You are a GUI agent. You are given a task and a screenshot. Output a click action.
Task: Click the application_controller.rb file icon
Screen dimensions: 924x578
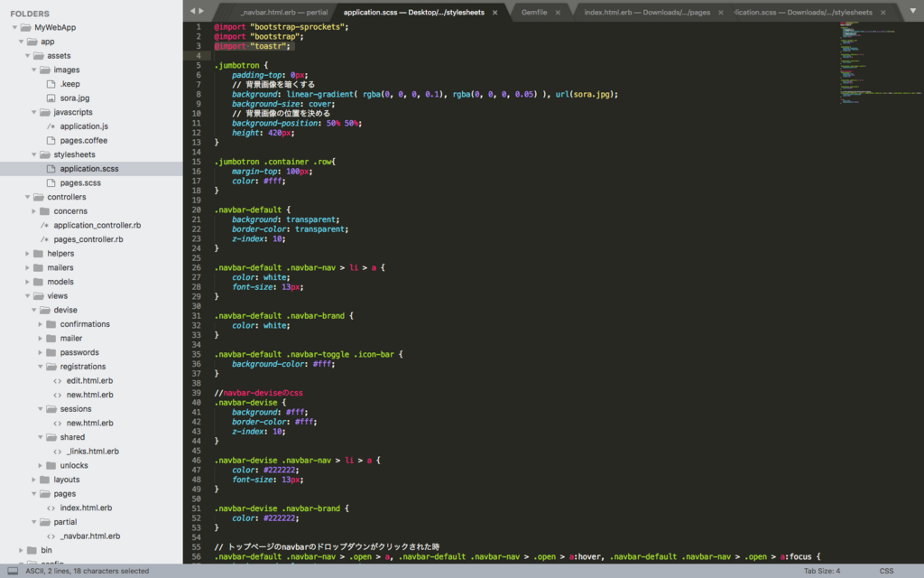coord(45,225)
